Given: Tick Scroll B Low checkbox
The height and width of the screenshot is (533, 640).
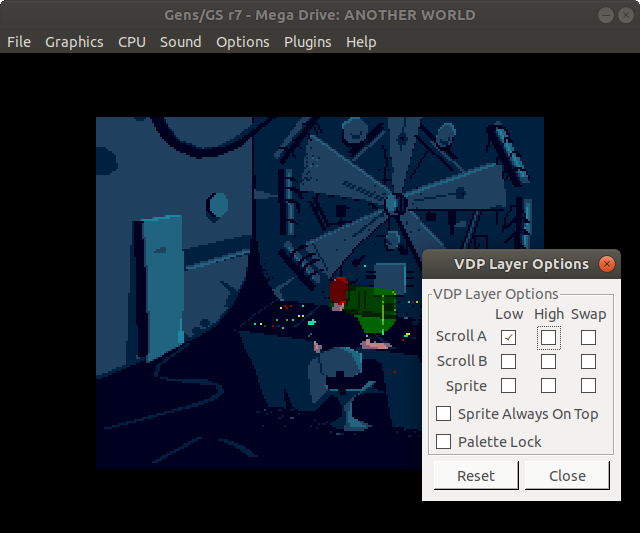Looking at the screenshot, I should pyautogui.click(x=509, y=361).
